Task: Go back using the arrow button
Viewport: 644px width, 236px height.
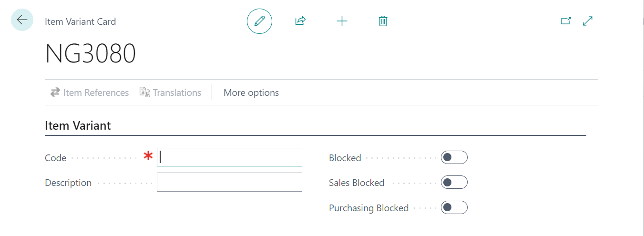Action: tap(22, 20)
